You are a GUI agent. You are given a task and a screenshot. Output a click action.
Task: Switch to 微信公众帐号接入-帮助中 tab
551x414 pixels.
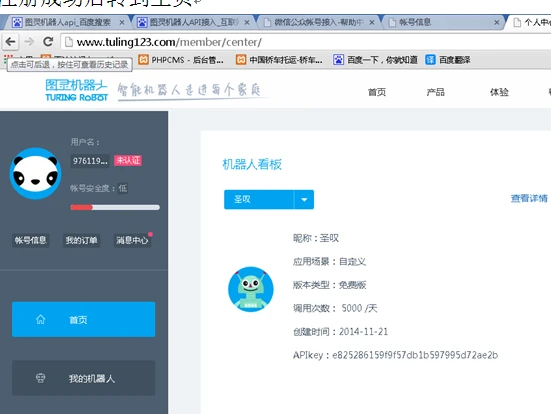tap(318, 22)
